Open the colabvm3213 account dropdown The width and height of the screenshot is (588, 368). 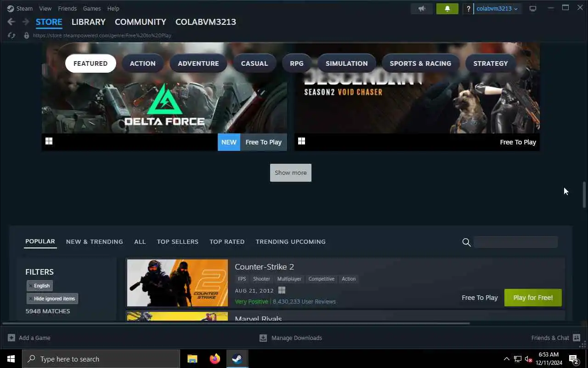(498, 9)
